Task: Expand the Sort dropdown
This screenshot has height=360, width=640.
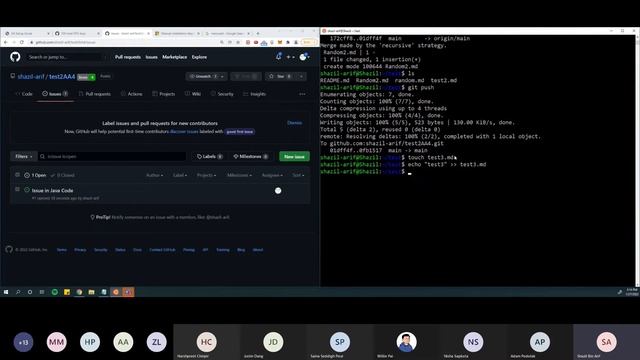Action: tap(298, 175)
